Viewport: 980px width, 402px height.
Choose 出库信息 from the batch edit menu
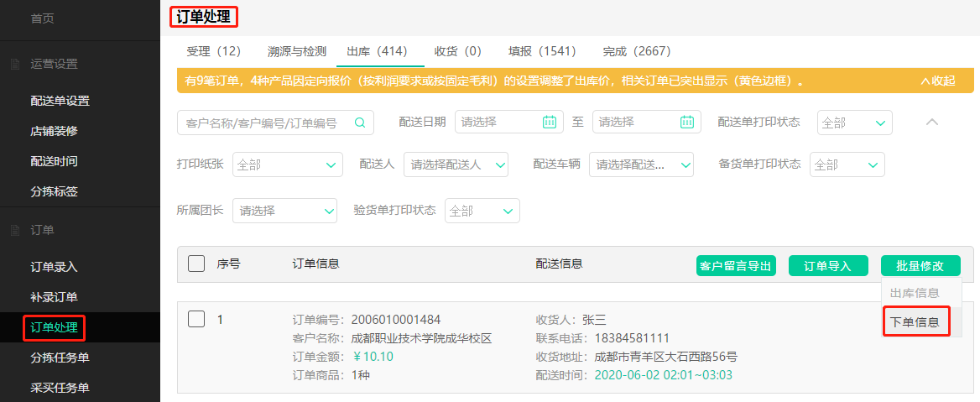coord(915,293)
